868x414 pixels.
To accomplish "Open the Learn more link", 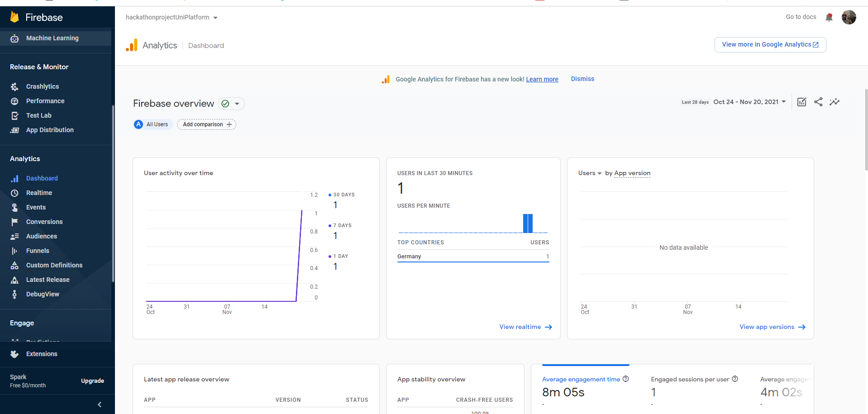I will pos(542,79).
